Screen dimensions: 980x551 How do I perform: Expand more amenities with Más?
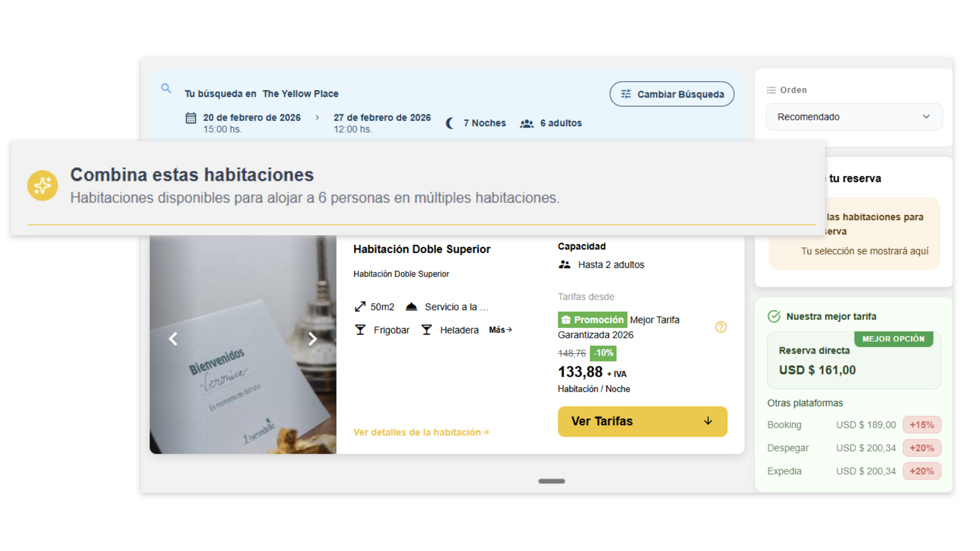[x=500, y=330]
